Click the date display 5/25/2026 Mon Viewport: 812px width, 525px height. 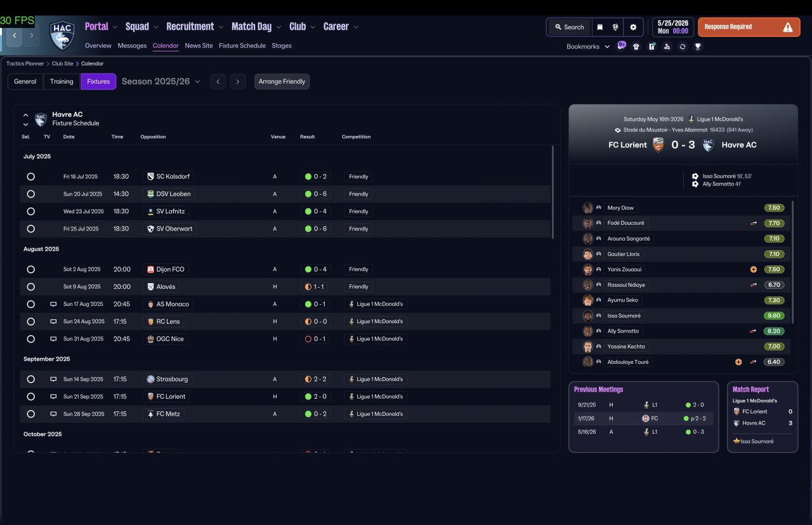672,27
